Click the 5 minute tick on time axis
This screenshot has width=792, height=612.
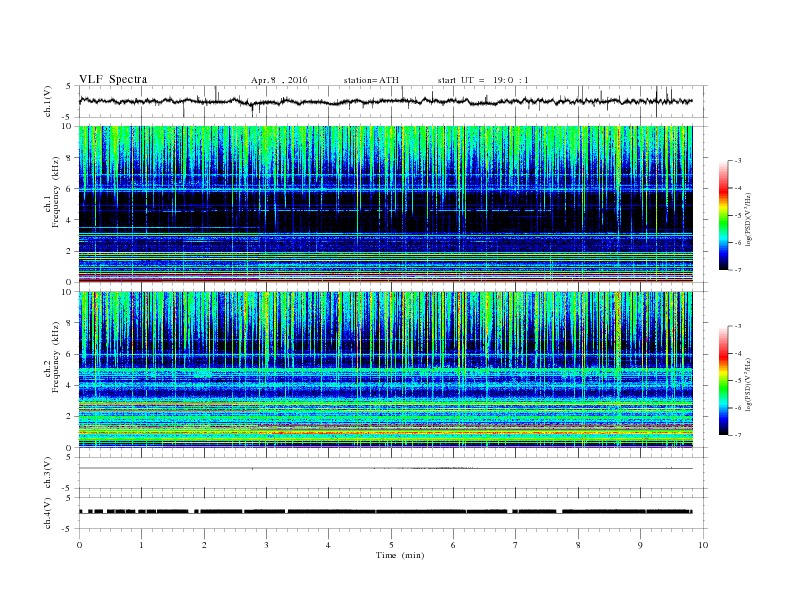tap(391, 545)
